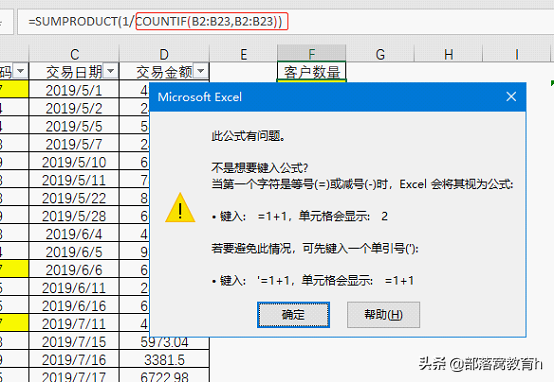Select the cell with date 2019/6/11
Image resolution: width=554 pixels, height=382 pixels.
click(x=74, y=288)
